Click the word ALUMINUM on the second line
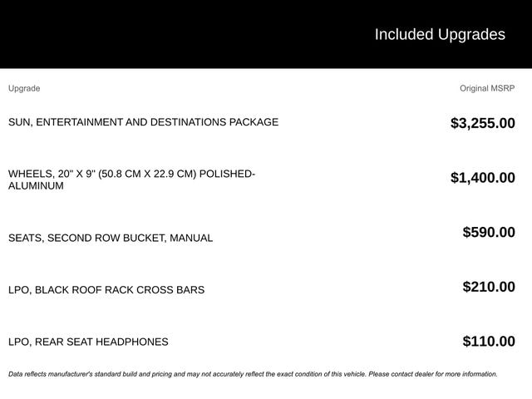This screenshot has height=399, width=532. [36, 186]
